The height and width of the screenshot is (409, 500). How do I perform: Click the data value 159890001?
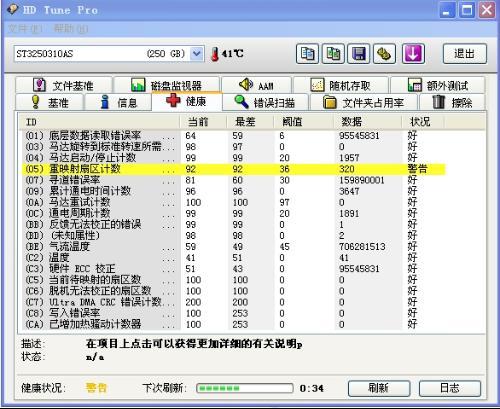coord(362,180)
